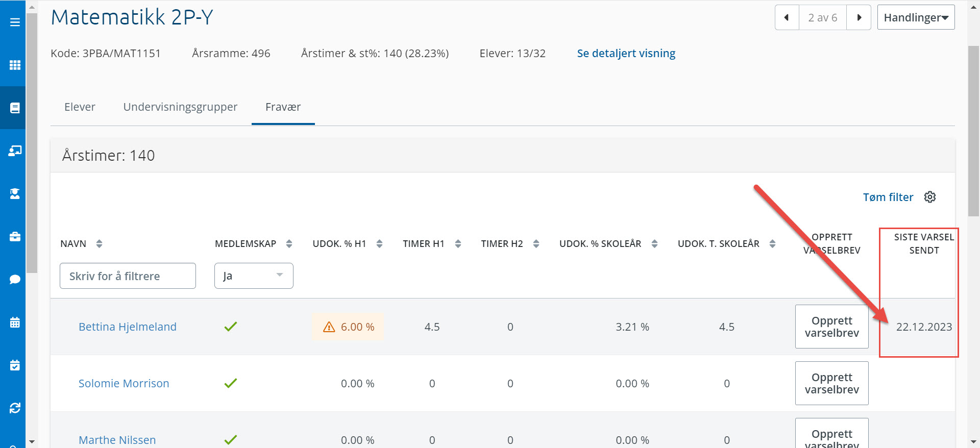The height and width of the screenshot is (448, 980).
Task: Click membership checkmark for Bettina Hjelmeland
Action: point(231,327)
